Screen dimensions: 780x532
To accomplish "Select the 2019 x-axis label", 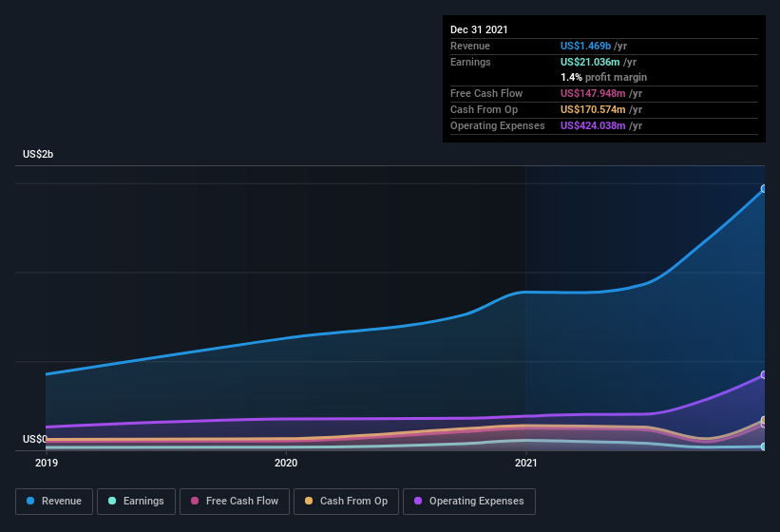I will [47, 463].
